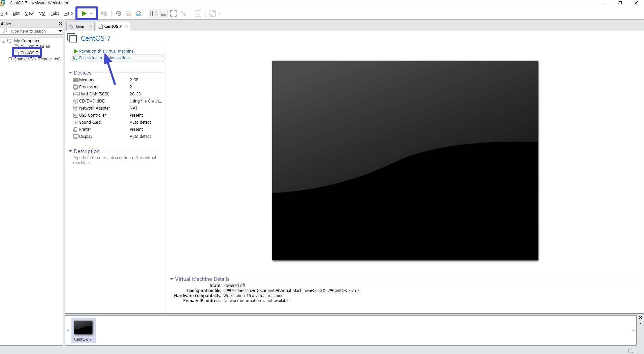The width and height of the screenshot is (644, 354).
Task: Click thumbnail bar right scroll arrow
Action: tap(634, 330)
